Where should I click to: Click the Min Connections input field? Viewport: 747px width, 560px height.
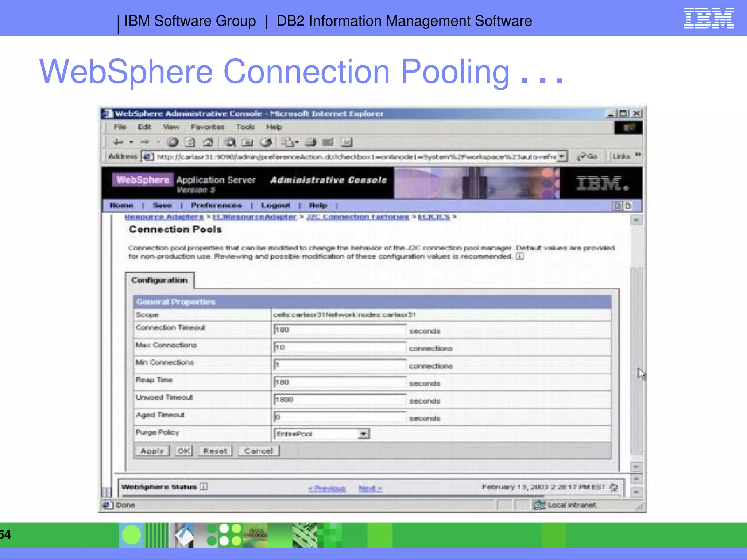point(340,365)
